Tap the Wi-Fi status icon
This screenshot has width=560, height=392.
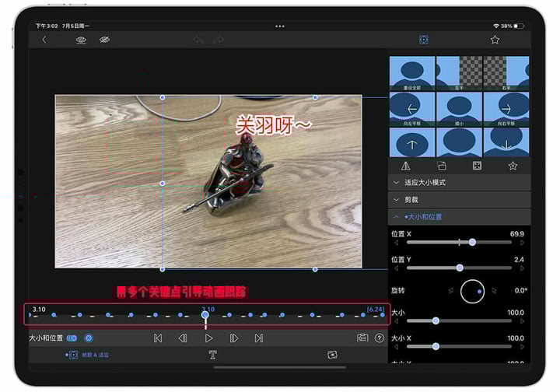pyautogui.click(x=496, y=26)
